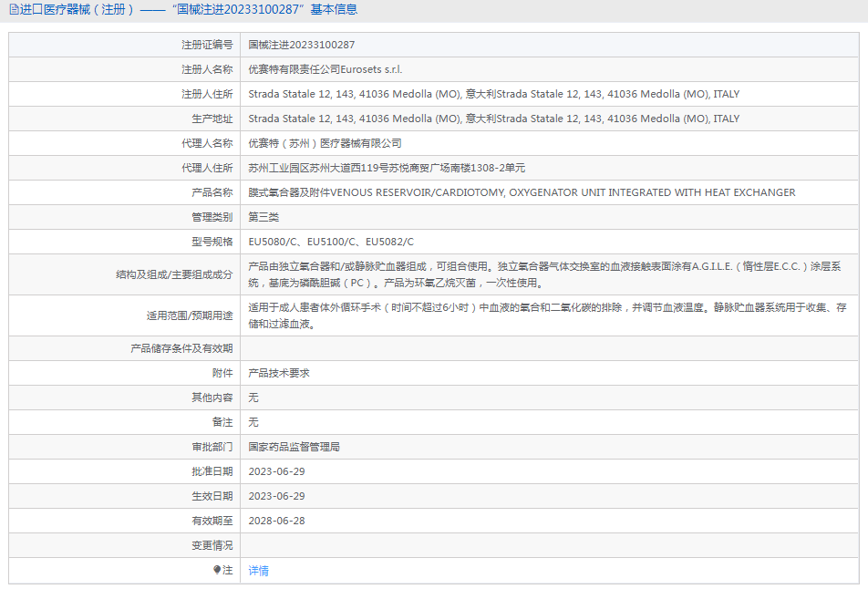Click the 变更情况 label
This screenshot has height=589, width=868.
(212, 545)
